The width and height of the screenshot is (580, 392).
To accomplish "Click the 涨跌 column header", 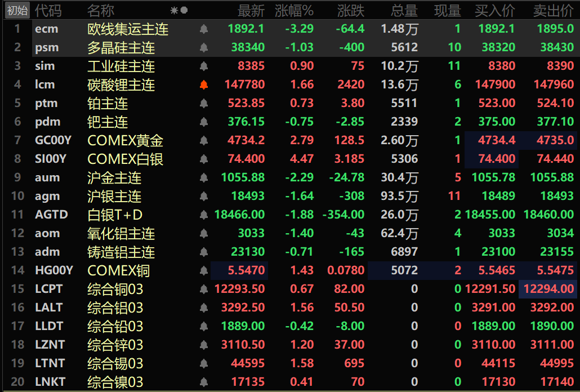I will point(351,11).
